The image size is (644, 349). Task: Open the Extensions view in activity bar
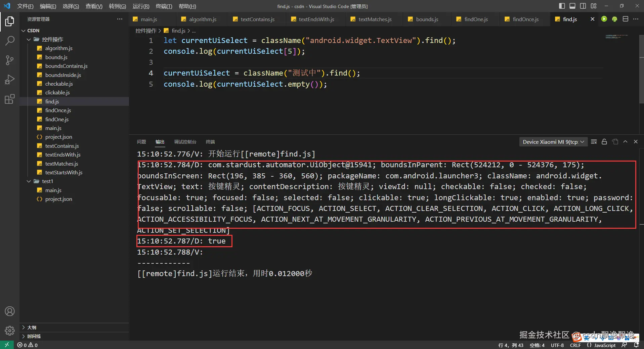pos(10,99)
